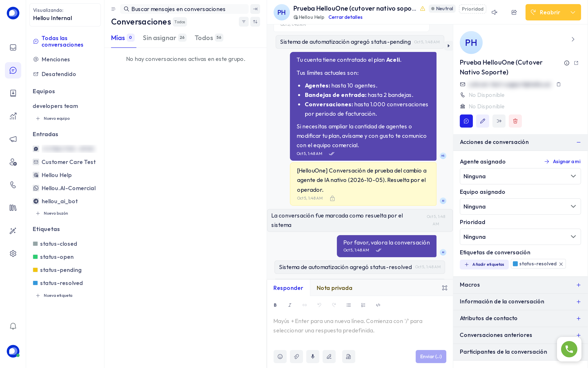
Task: Expand the reply editor pop-out icon
Action: point(444,288)
